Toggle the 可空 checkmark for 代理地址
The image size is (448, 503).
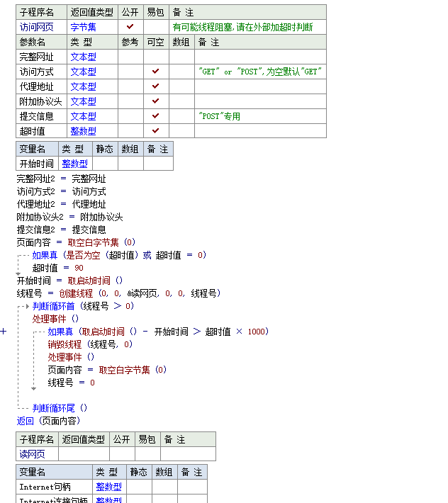156,86
